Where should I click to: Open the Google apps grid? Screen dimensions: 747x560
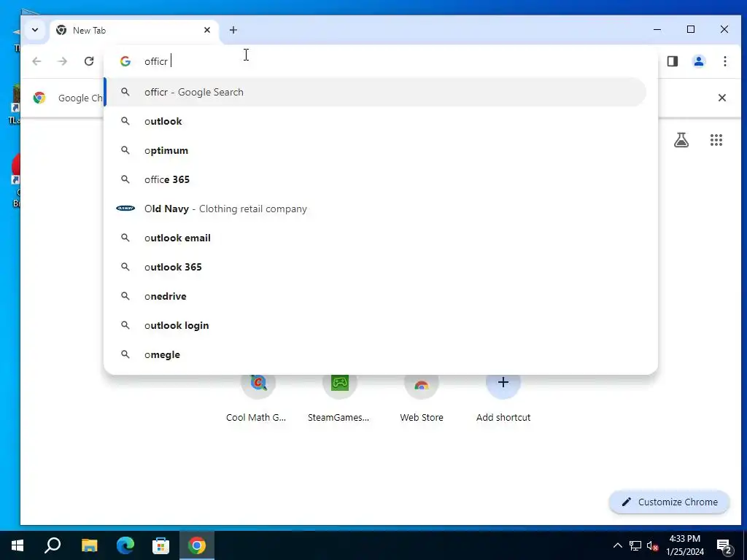tap(716, 140)
